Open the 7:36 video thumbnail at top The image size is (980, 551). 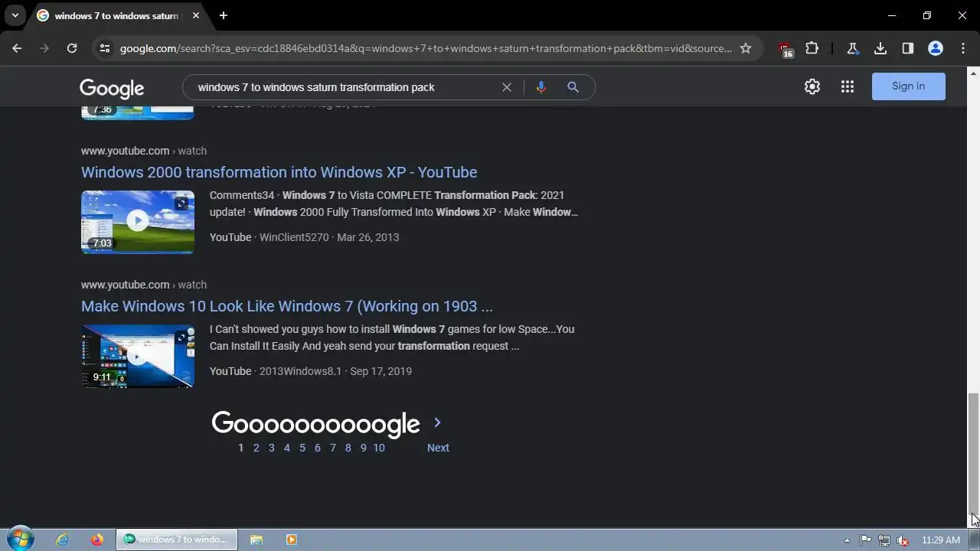138,112
